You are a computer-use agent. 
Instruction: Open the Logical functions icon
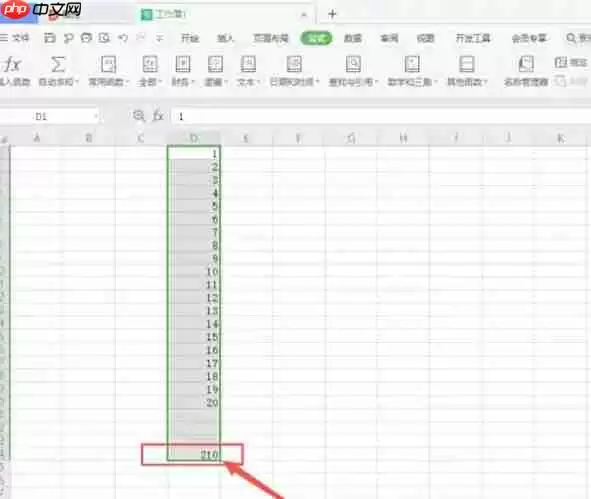(x=215, y=64)
